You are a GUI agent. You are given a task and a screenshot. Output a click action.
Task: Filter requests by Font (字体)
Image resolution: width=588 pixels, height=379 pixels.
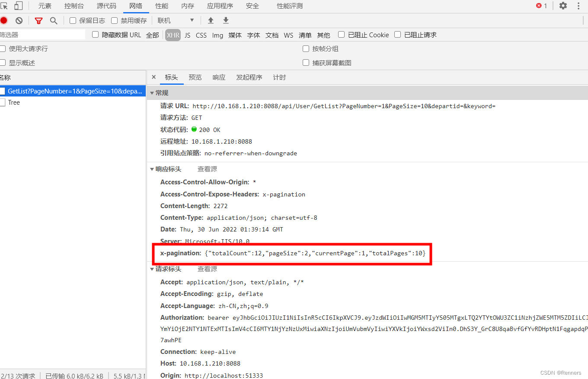[x=253, y=35]
